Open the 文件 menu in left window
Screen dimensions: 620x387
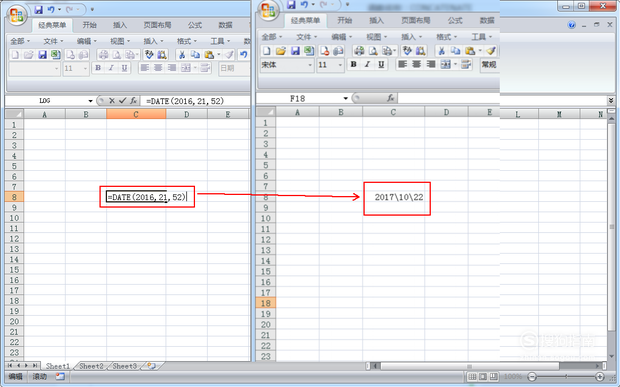tap(53, 41)
